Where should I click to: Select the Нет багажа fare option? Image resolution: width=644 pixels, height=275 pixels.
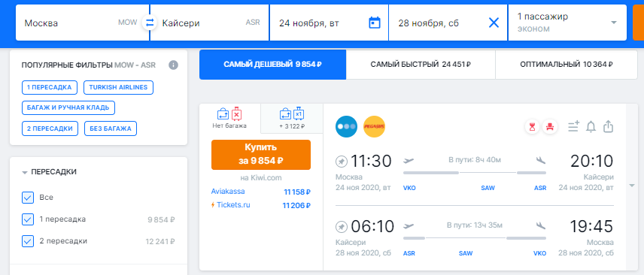click(x=229, y=118)
